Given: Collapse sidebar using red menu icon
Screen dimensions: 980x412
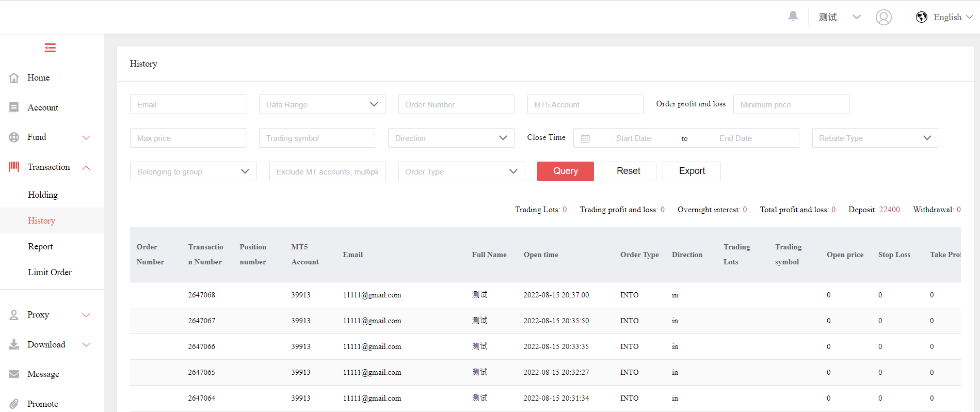Looking at the screenshot, I should click(x=50, y=48).
